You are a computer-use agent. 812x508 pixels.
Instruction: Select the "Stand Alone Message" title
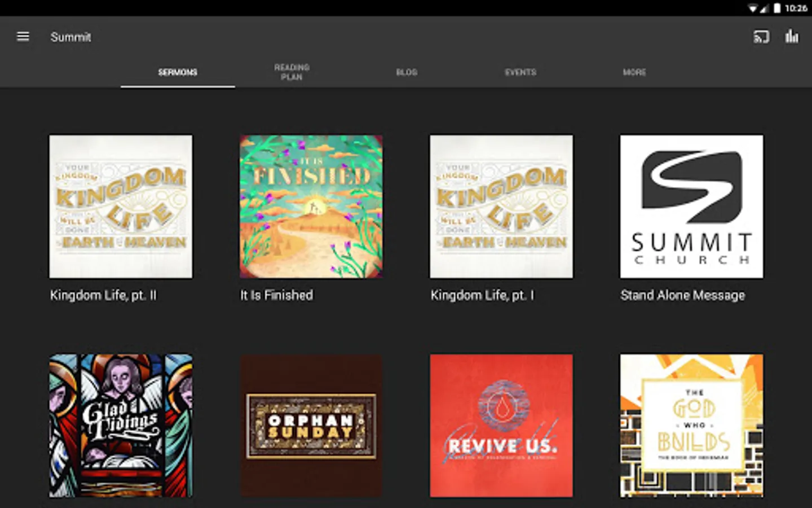[683, 295]
